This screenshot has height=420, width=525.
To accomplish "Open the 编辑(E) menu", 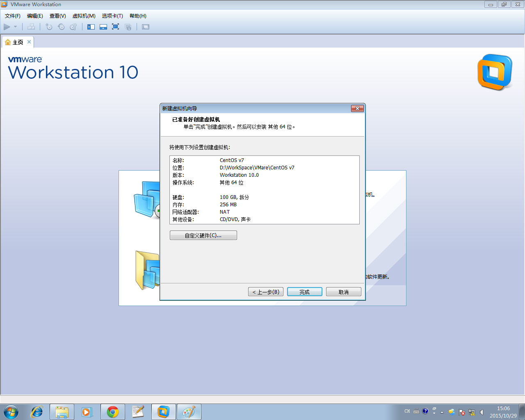I will coord(35,16).
